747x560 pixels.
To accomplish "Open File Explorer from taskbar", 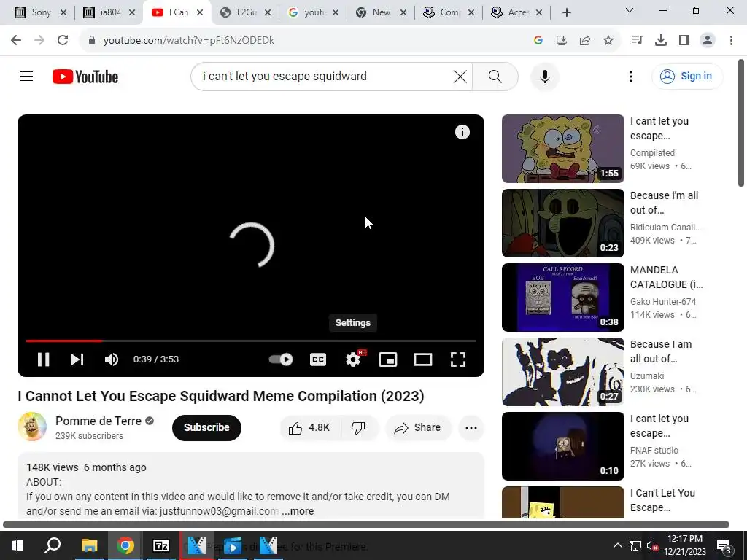I will coord(89,545).
